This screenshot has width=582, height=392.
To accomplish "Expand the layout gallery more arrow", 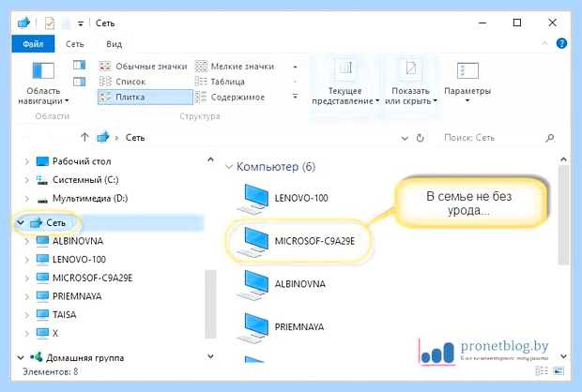I will click(295, 97).
